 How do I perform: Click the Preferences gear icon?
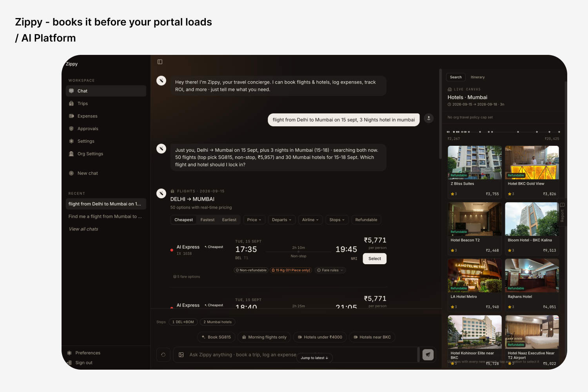[69, 353]
